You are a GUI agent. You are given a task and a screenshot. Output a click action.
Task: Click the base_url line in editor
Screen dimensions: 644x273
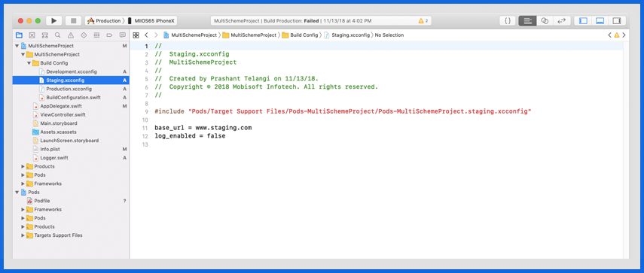[x=203, y=128]
